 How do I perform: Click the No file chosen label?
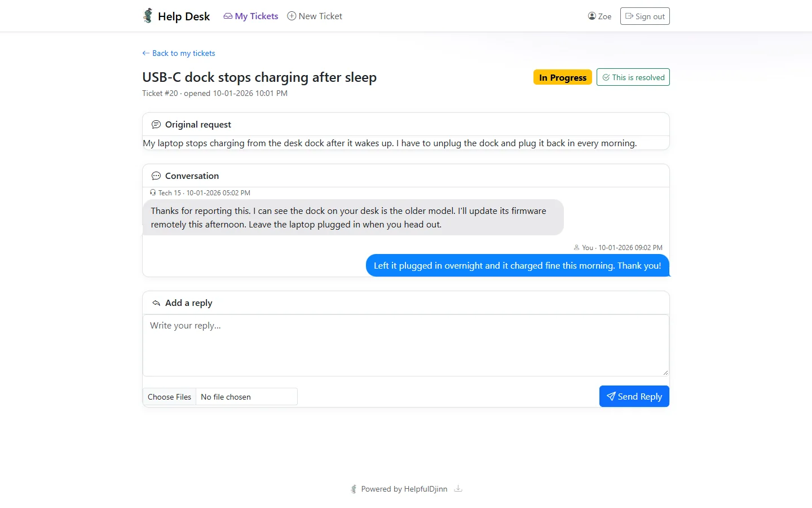pos(226,397)
